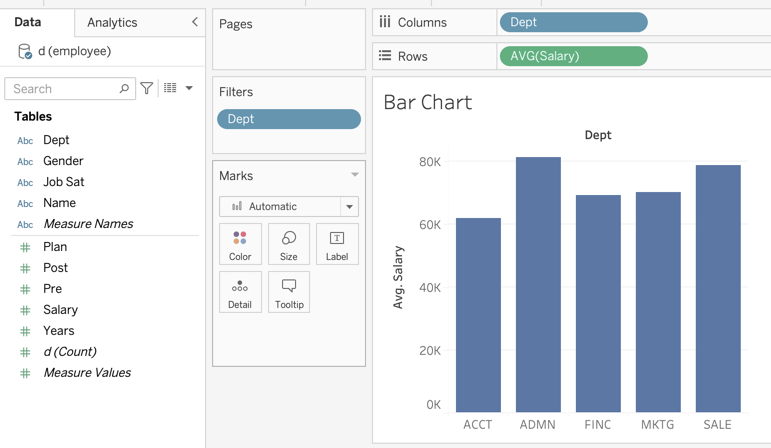Select the Data tab

[28, 22]
